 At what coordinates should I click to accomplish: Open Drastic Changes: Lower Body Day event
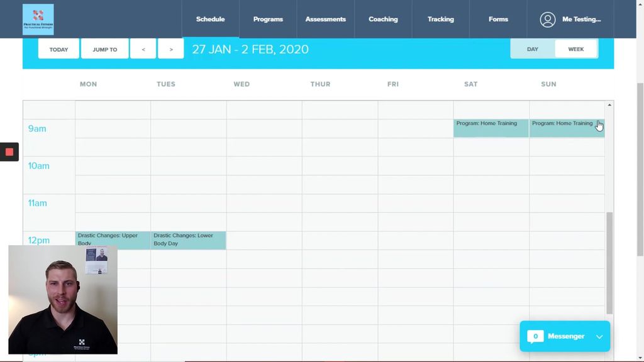click(x=188, y=240)
